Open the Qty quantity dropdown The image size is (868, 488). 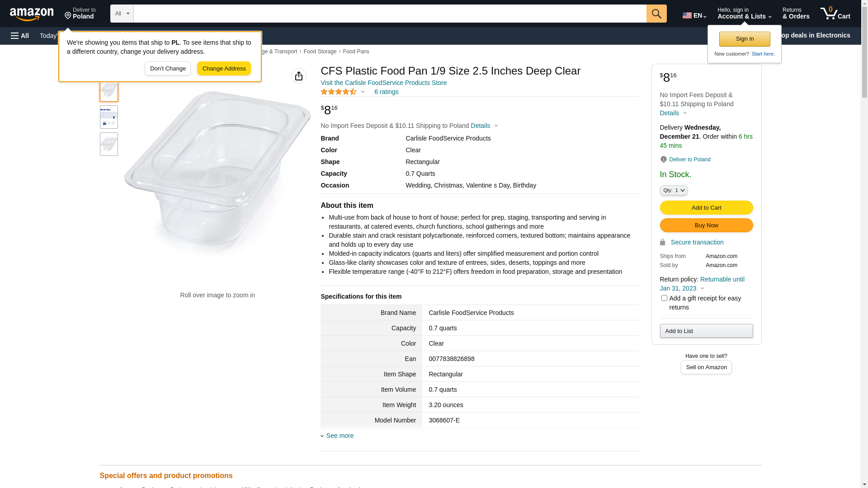tap(674, 190)
